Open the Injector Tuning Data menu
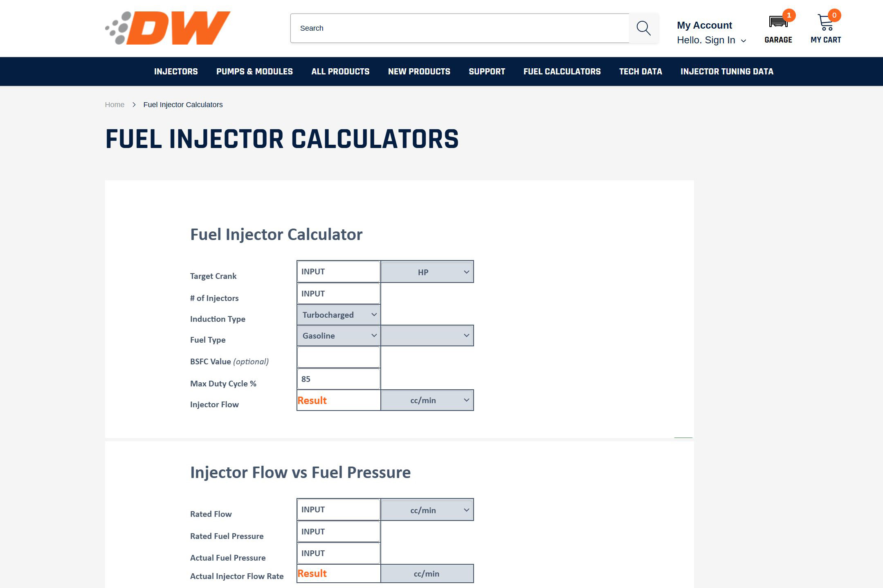The height and width of the screenshot is (588, 883). coord(727,72)
